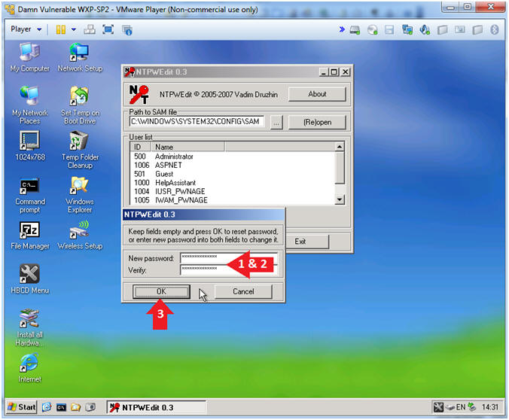Click the user list scrollbar thumb

(340, 168)
